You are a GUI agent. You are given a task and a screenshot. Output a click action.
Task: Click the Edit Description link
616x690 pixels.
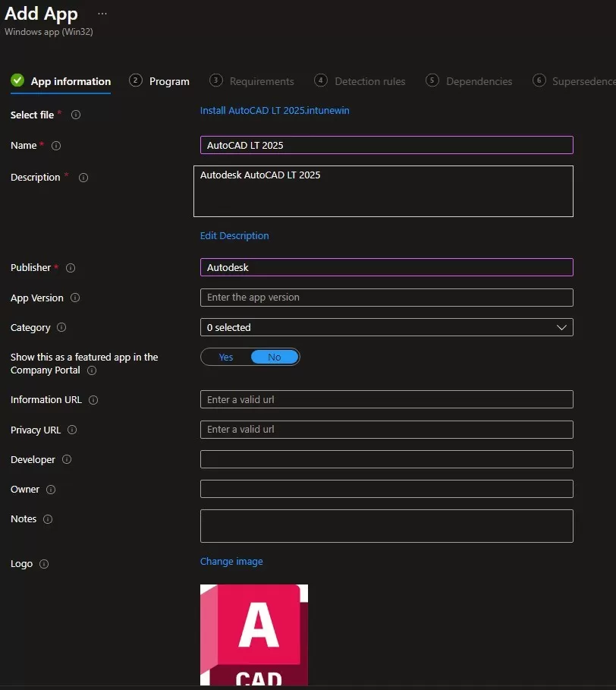point(234,236)
